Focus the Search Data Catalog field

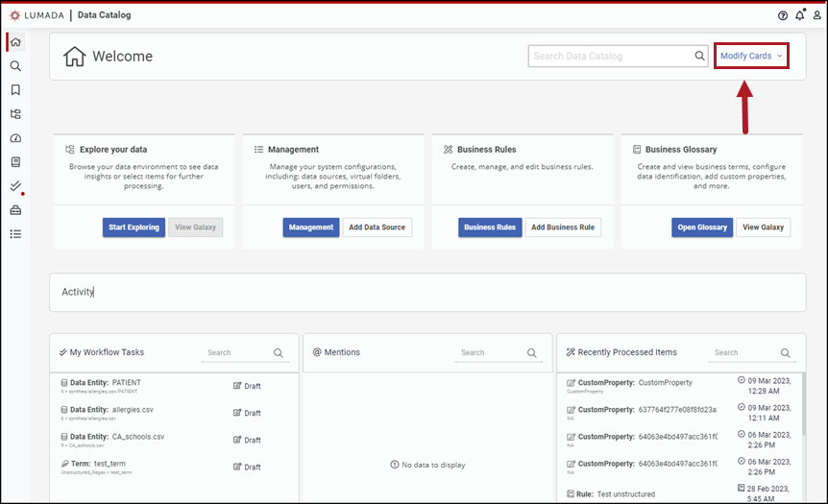tap(611, 57)
